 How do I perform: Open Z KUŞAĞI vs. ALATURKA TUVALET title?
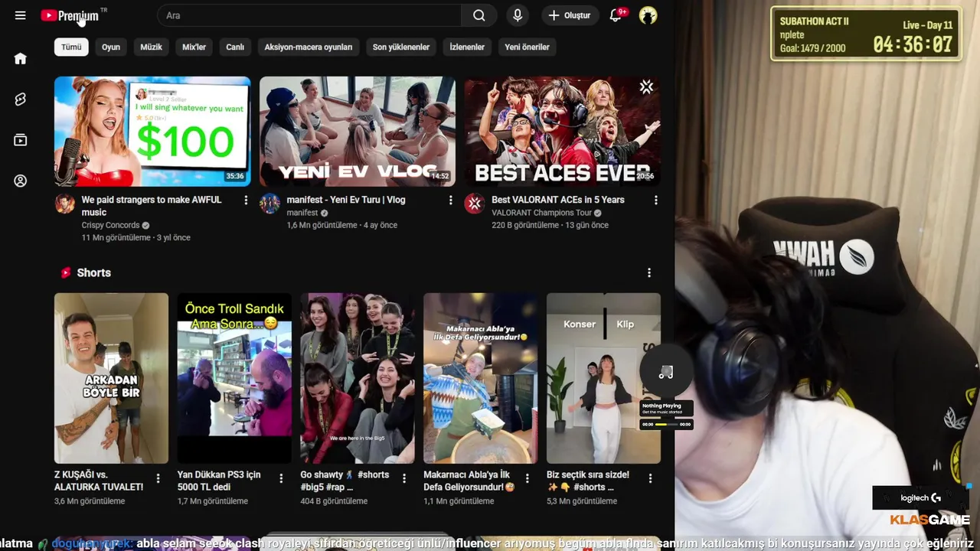pos(99,481)
